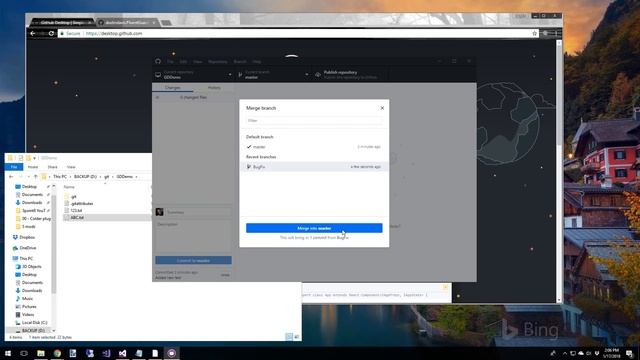Open the Branch menu in GitHub Desktop
640x360 pixels.
point(240,61)
